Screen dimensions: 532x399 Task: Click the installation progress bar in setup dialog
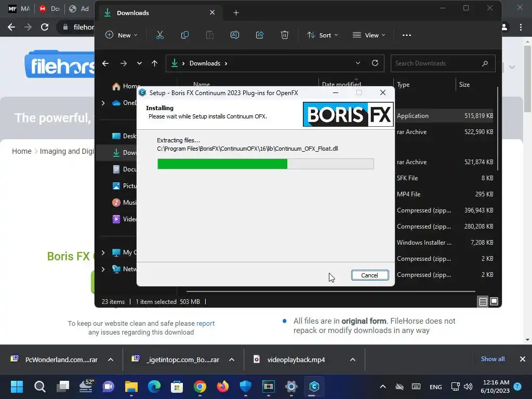[265, 164]
